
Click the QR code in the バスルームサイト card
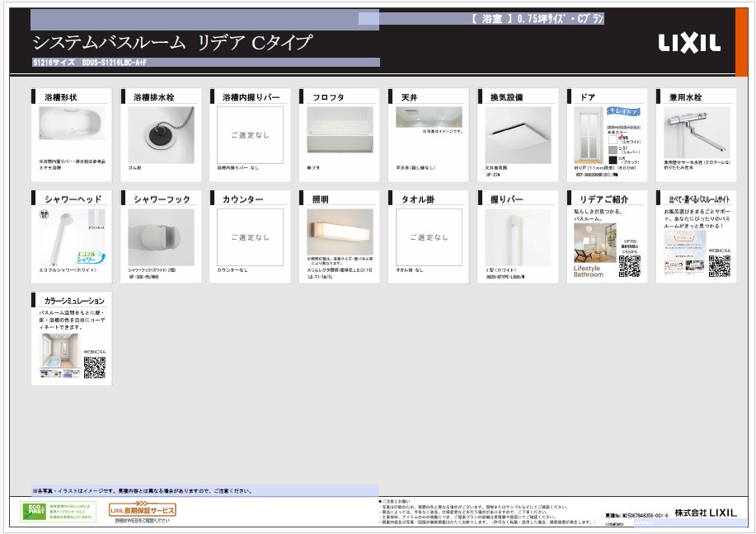coord(720,266)
